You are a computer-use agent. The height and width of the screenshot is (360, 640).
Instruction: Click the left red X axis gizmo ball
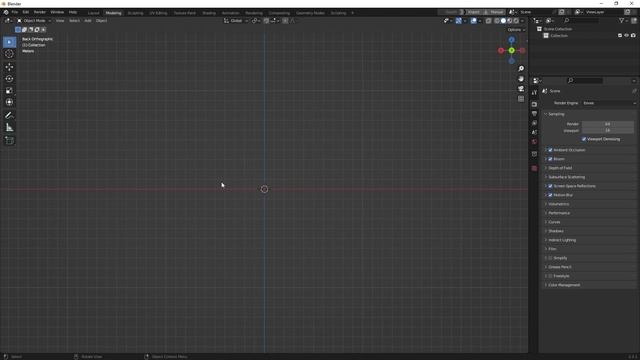pos(501,50)
